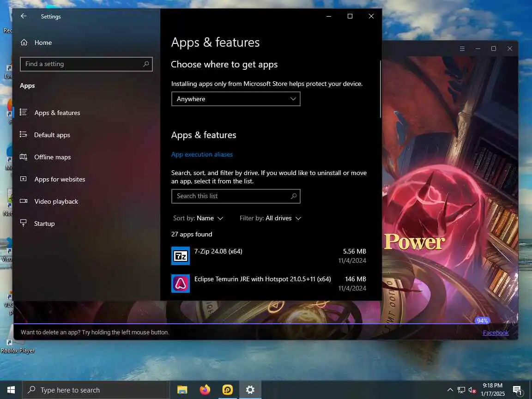This screenshot has height=399, width=532.
Task: Click the Home house icon
Action: 24,42
